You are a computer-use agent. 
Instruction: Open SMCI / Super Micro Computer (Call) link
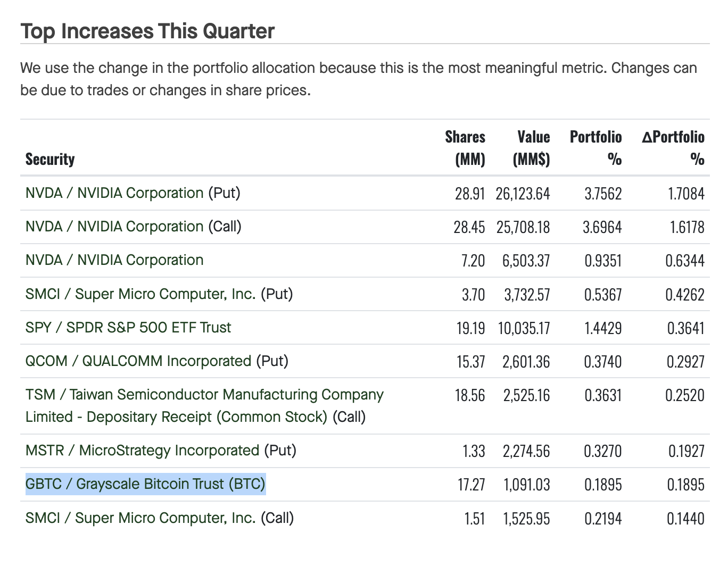tap(140, 518)
